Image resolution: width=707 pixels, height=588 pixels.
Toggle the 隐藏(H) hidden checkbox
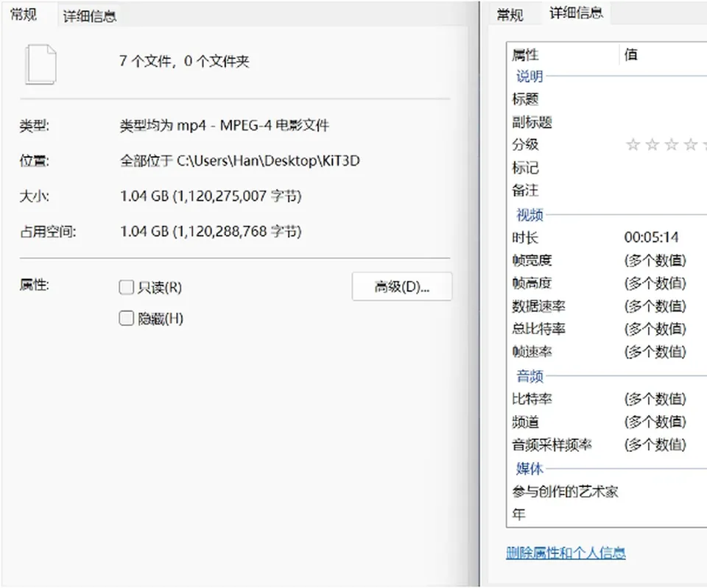pos(126,318)
